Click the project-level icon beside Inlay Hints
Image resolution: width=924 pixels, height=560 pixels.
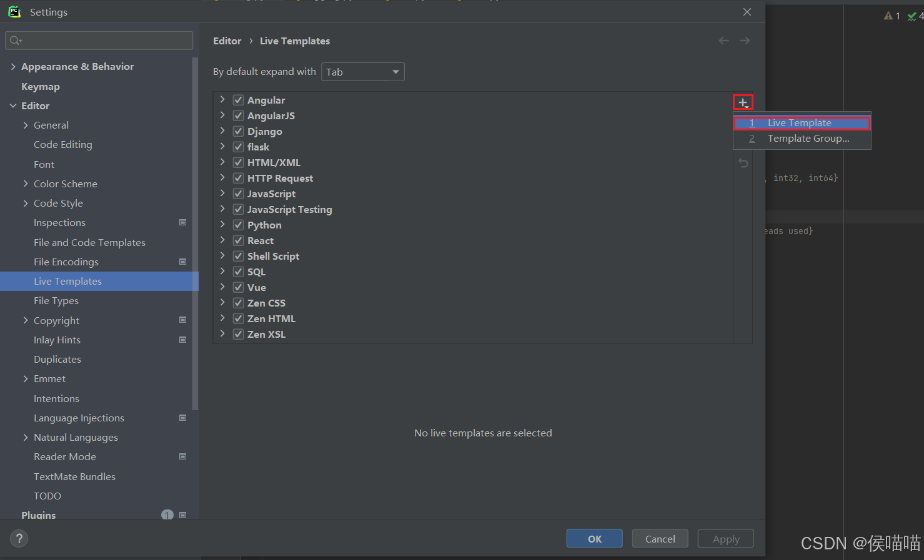[183, 340]
